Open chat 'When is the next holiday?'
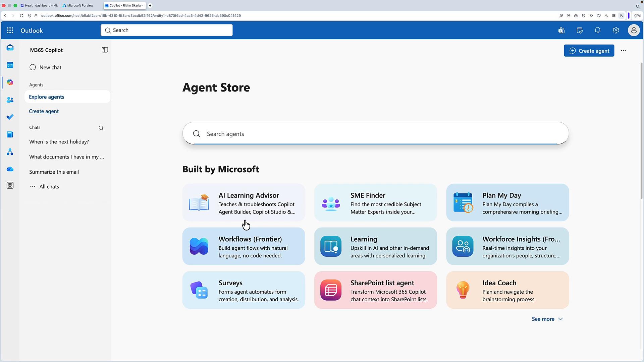 59,142
